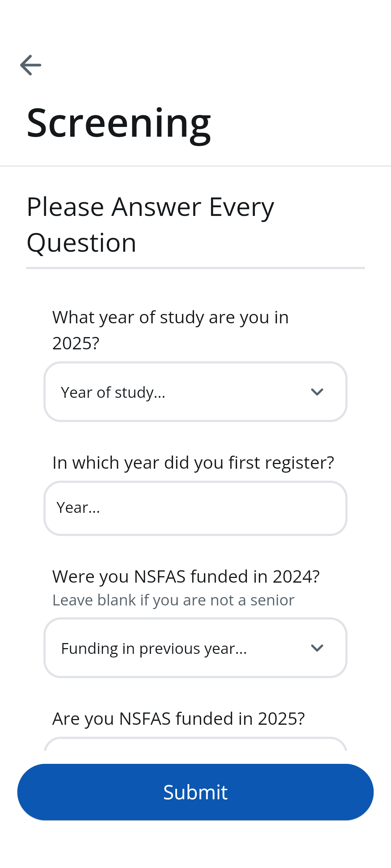Click the "In which year did you first register?" label
Image resolution: width=391 pixels, height=868 pixels.
(x=193, y=463)
